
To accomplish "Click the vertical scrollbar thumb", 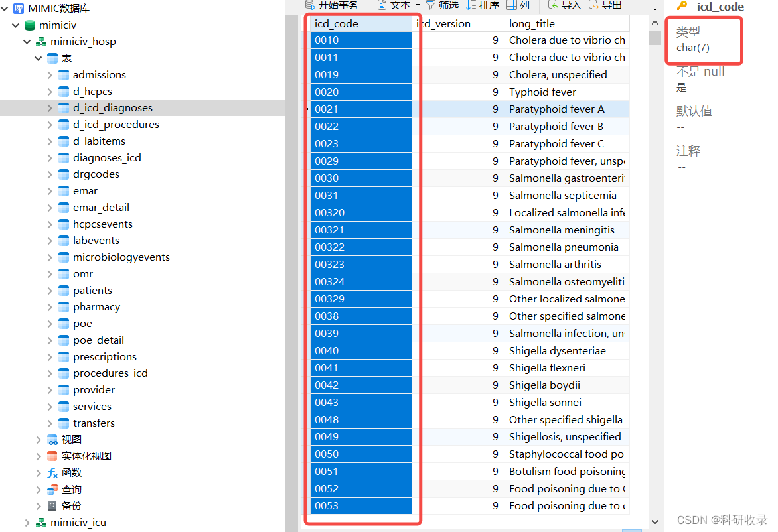I will pos(655,38).
